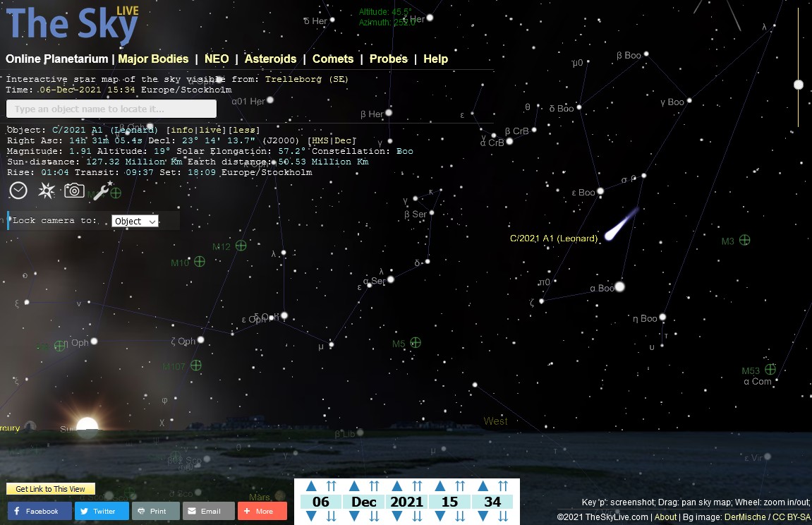Click the Get Link to This View button
The width and height of the screenshot is (812, 525).
[x=50, y=489]
